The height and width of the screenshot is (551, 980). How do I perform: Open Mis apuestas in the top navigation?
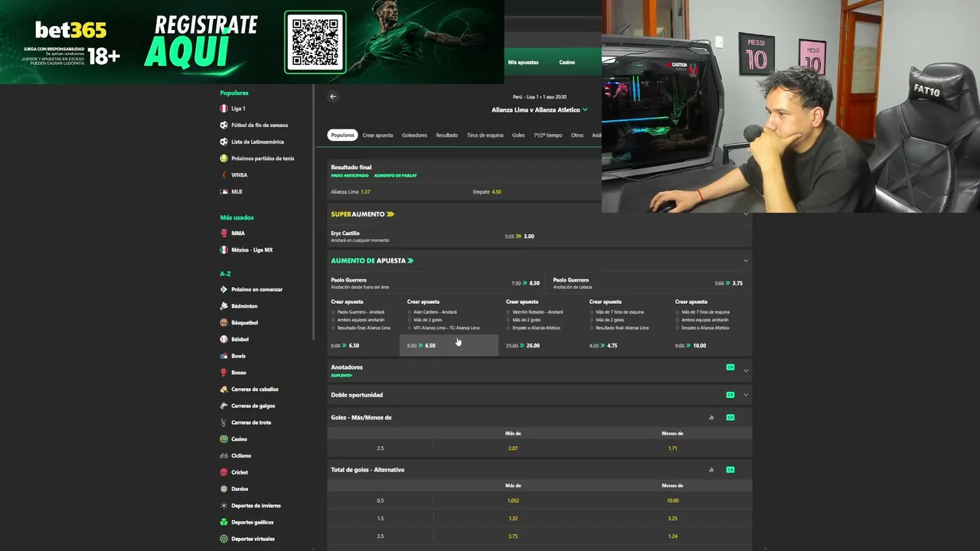click(523, 63)
